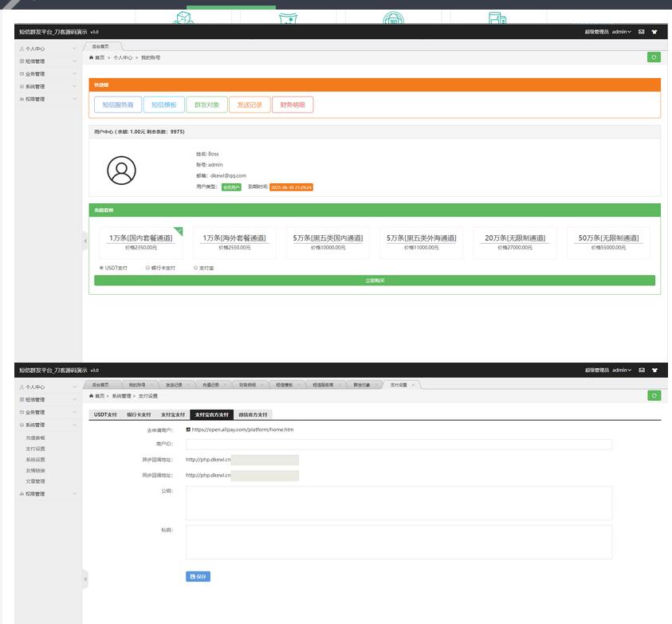The height and width of the screenshot is (624, 672).
Task: Click the green refresh icon on 我的账号 page
Action: pyautogui.click(x=654, y=57)
